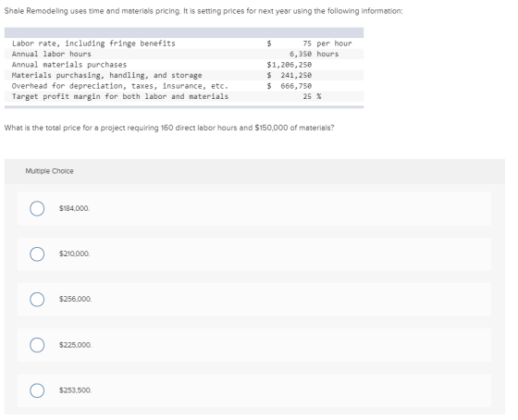
Task: Choose the $210,000 radio circle
Action: click(x=37, y=254)
